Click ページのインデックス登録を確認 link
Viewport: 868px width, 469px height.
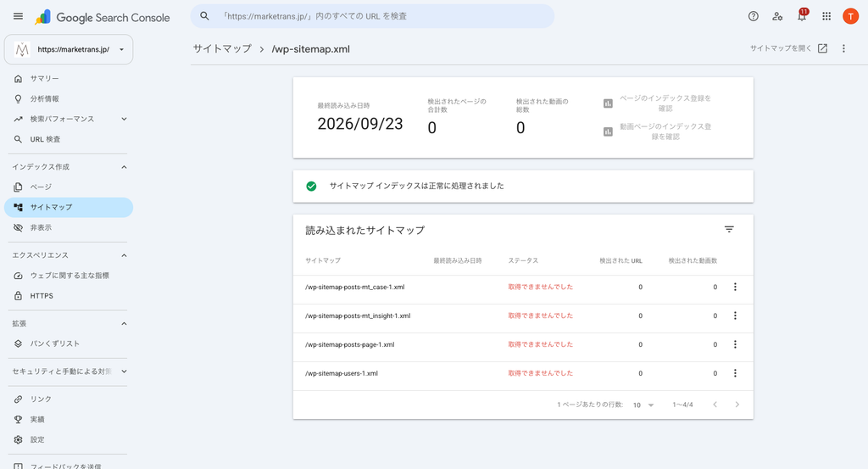pyautogui.click(x=665, y=103)
